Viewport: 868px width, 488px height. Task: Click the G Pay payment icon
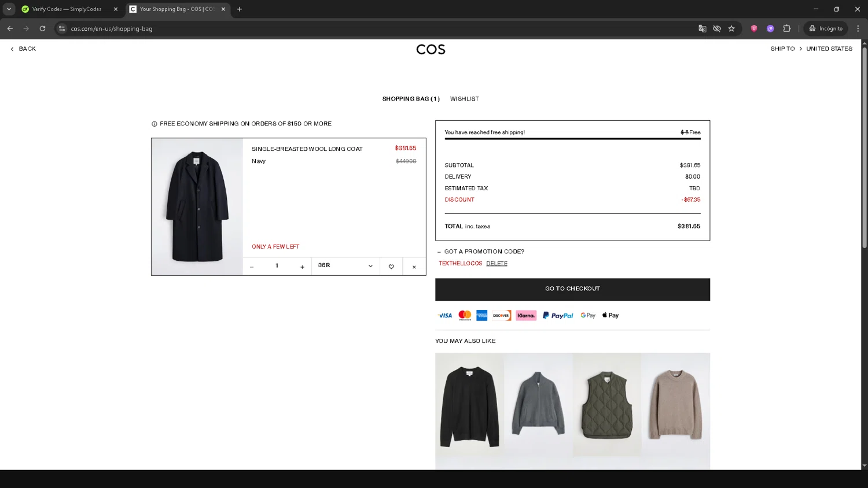[588, 316]
